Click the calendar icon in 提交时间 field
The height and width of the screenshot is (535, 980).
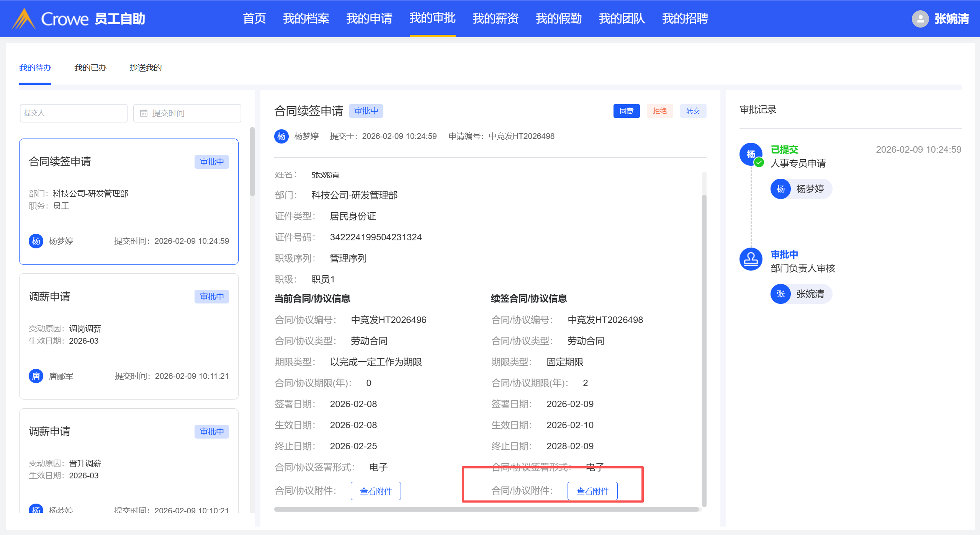tap(144, 113)
